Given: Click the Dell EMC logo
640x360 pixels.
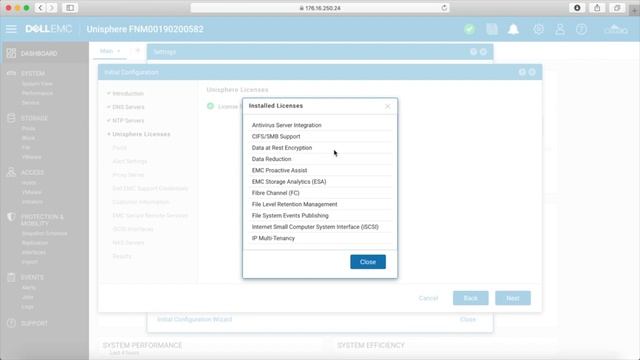Looking at the screenshot, I should [x=49, y=29].
